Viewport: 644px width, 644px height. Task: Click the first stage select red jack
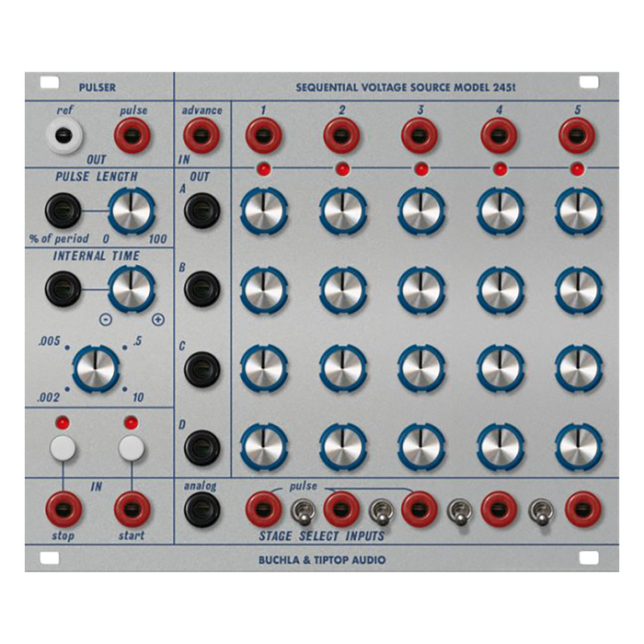click(263, 510)
